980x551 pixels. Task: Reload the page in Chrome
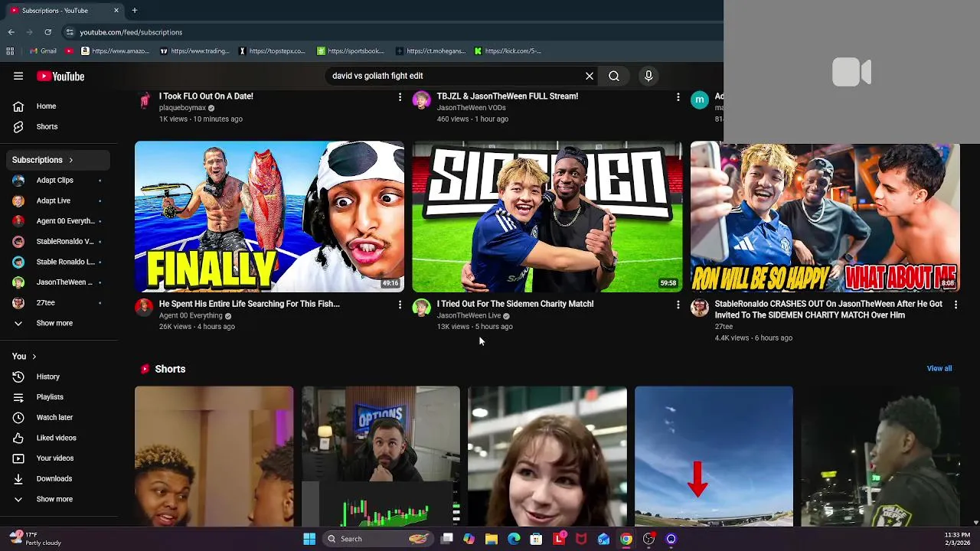point(47,32)
